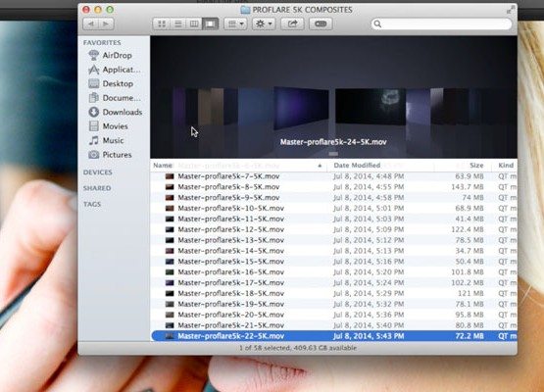544x392 pixels.
Task: Select Master-proflare5k-18-5K.mov
Action: pos(334,293)
